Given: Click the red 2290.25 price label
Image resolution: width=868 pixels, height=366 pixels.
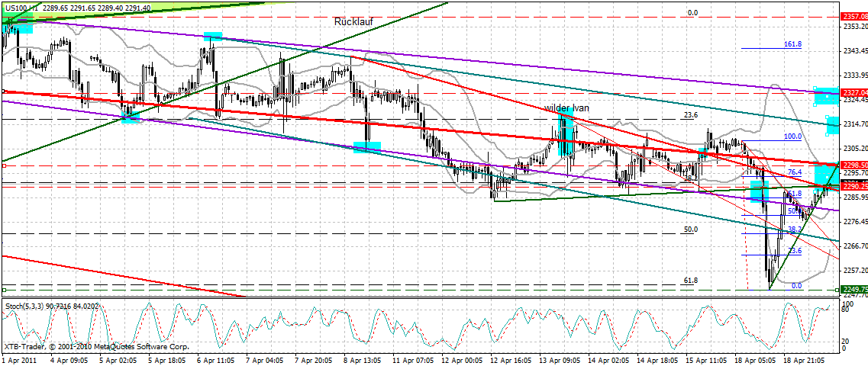Looking at the screenshot, I should [853, 187].
